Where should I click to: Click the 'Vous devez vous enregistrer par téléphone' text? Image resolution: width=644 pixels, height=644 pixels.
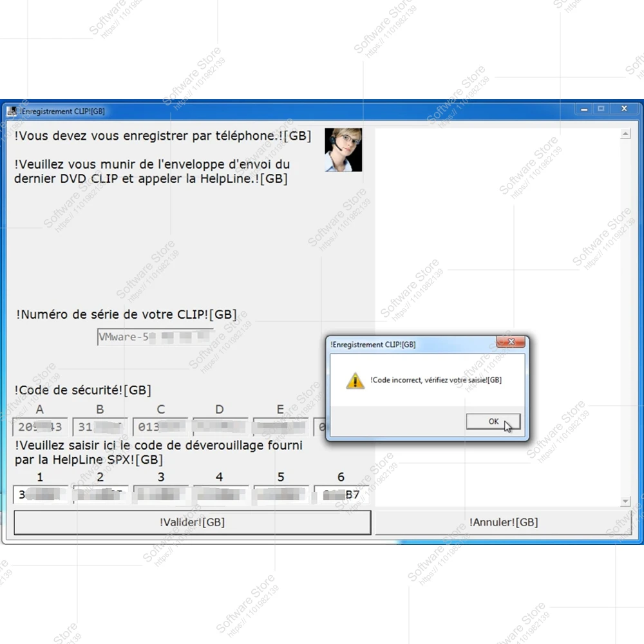click(163, 135)
